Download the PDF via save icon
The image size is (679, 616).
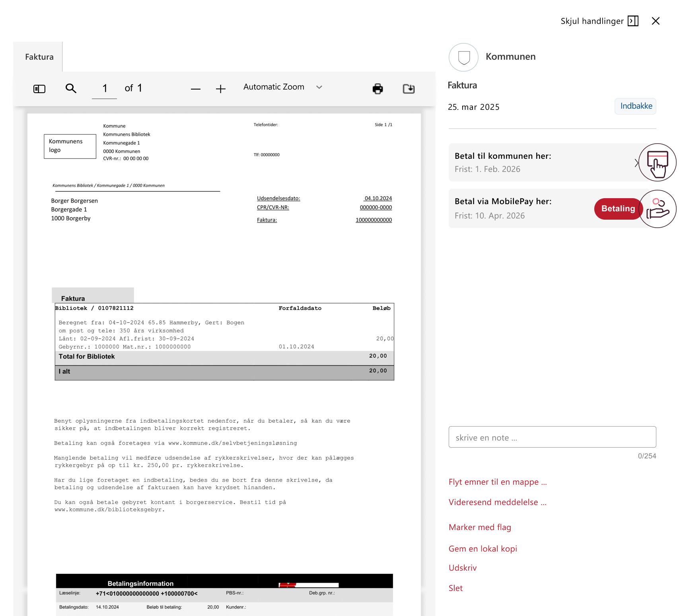pyautogui.click(x=409, y=89)
